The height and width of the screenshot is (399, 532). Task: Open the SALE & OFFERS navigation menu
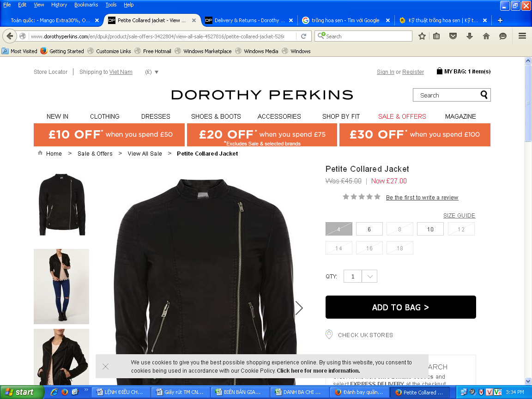402,116
